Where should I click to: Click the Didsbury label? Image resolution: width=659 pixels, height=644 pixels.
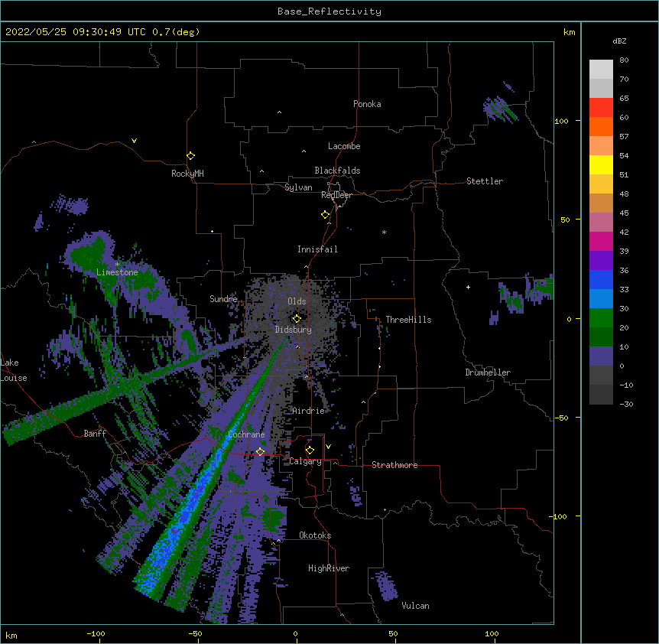[x=294, y=330]
